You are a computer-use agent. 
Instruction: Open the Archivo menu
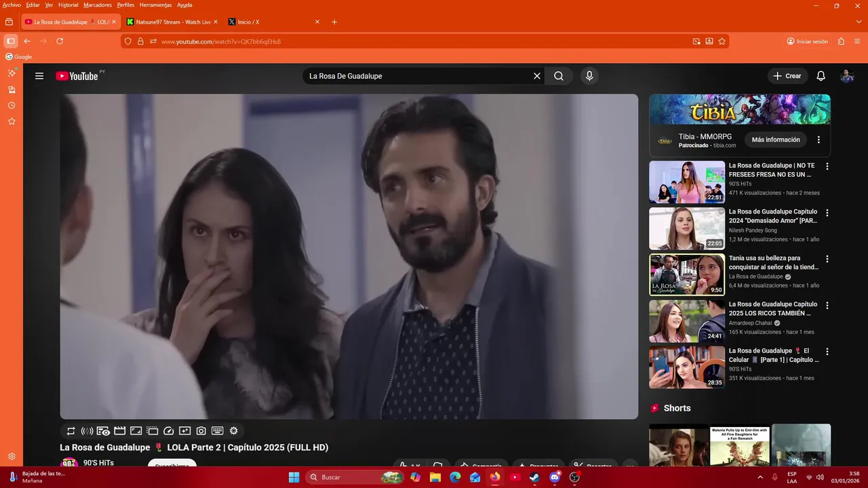12,5
